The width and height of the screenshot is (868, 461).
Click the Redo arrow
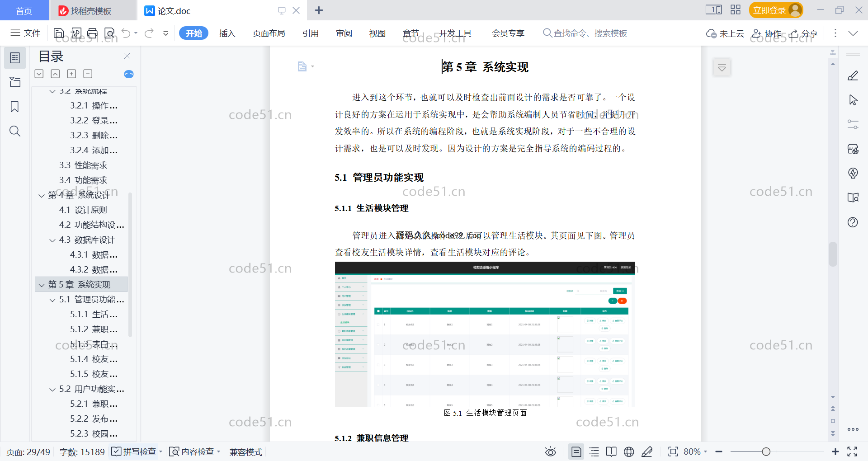pos(149,33)
